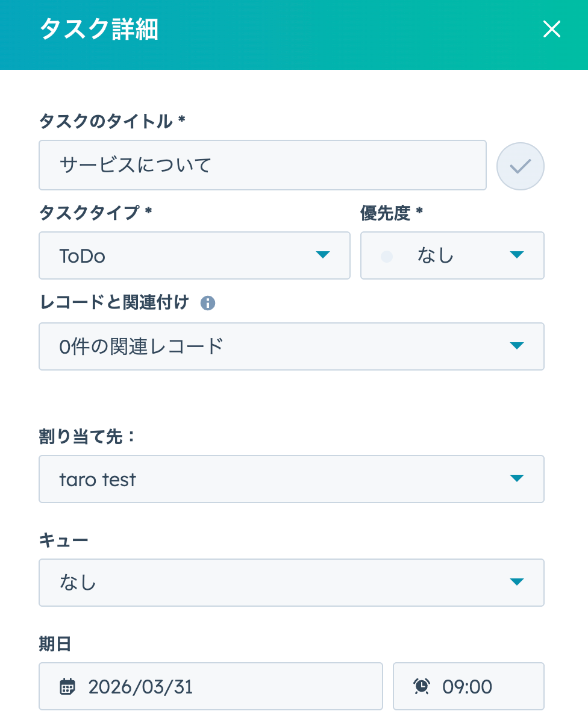Click the alarm clock icon

click(x=422, y=686)
